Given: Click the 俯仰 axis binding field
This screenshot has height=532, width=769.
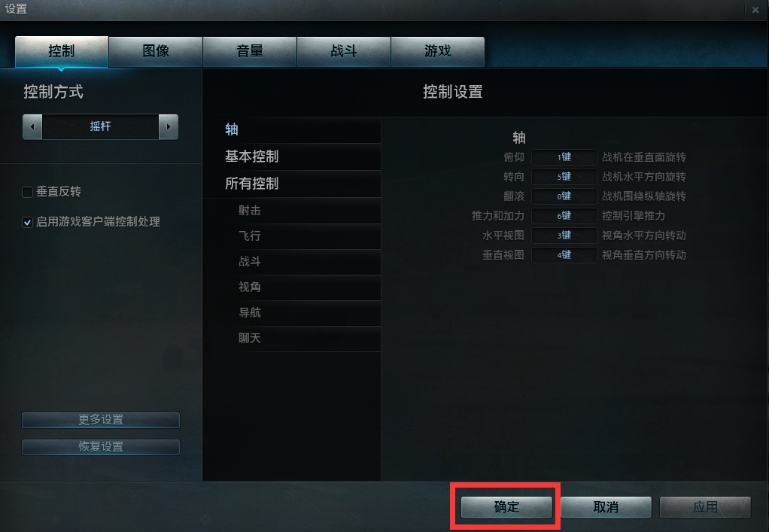Looking at the screenshot, I should click(564, 157).
